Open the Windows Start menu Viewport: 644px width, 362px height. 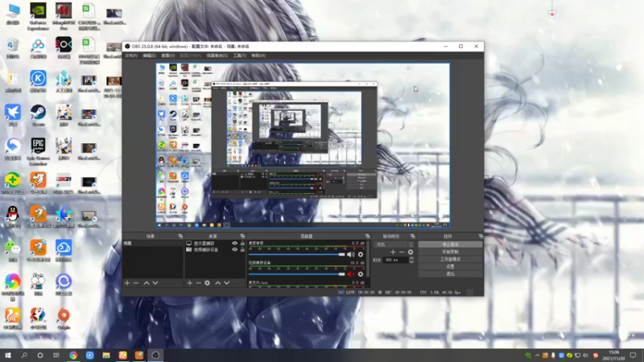pyautogui.click(x=8, y=356)
